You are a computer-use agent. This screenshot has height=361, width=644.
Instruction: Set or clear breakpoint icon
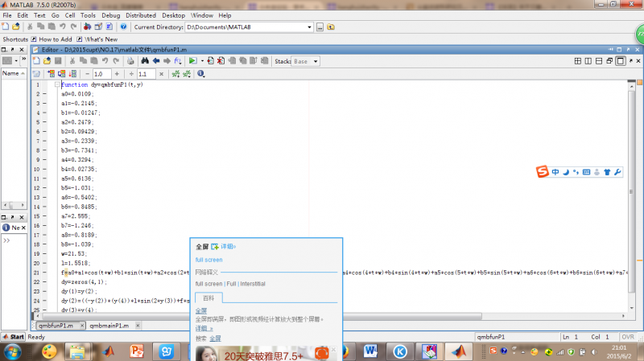pos(210,61)
